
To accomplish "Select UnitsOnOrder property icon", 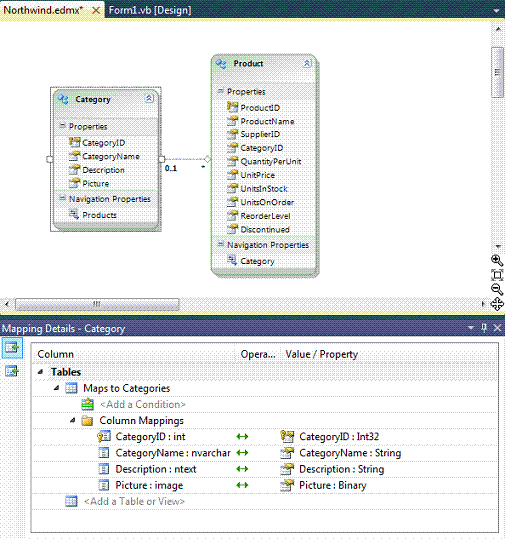I will pos(232,202).
